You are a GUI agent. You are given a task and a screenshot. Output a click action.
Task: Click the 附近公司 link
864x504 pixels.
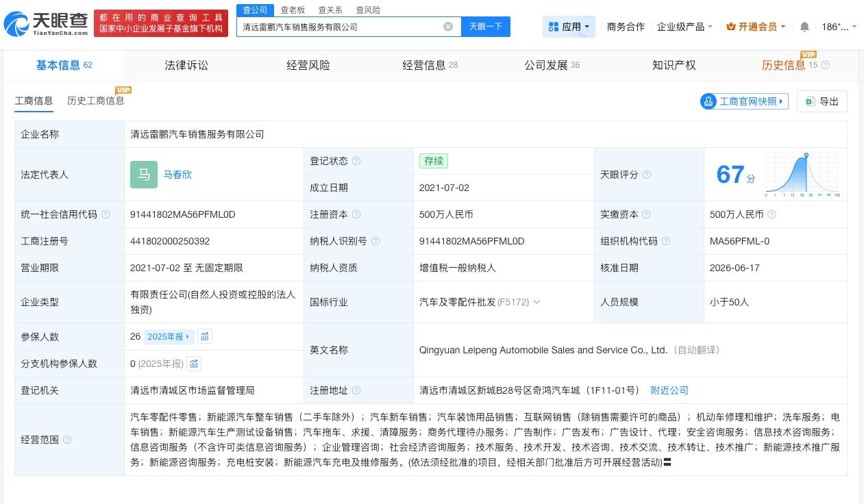(x=669, y=390)
